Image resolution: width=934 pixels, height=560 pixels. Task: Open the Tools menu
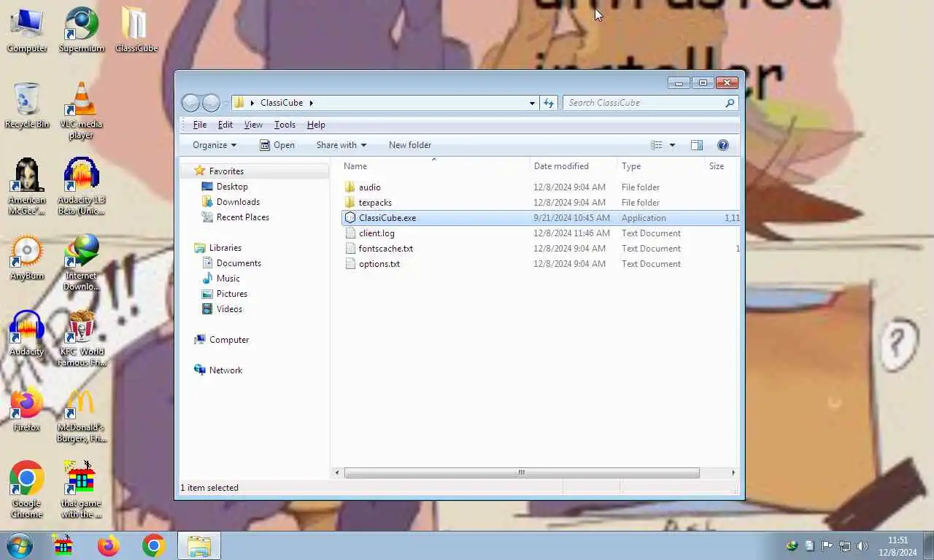[285, 125]
